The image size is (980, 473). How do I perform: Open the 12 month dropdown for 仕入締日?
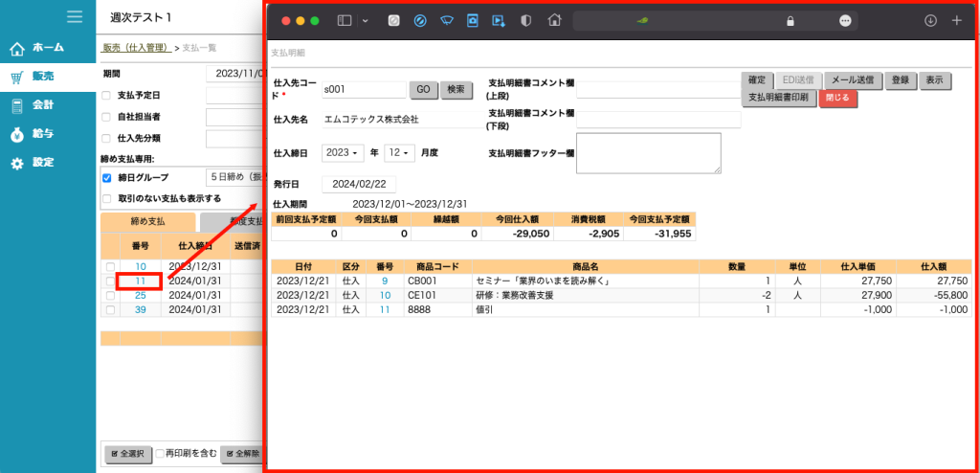point(399,152)
